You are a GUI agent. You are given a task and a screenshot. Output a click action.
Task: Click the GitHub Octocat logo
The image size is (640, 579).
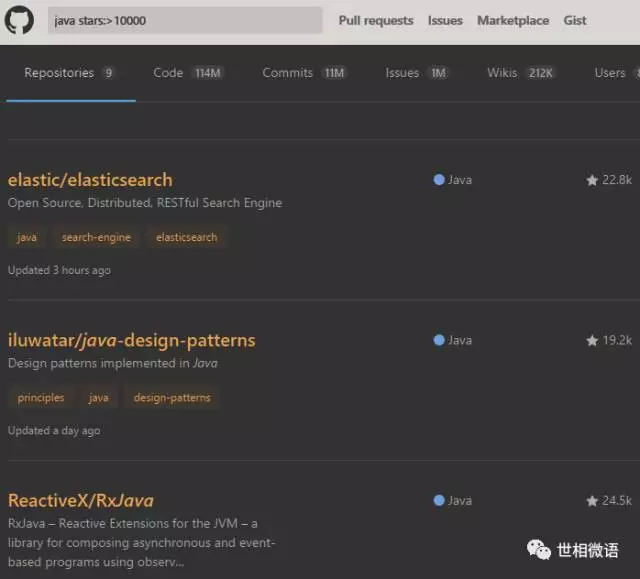pos(19,21)
